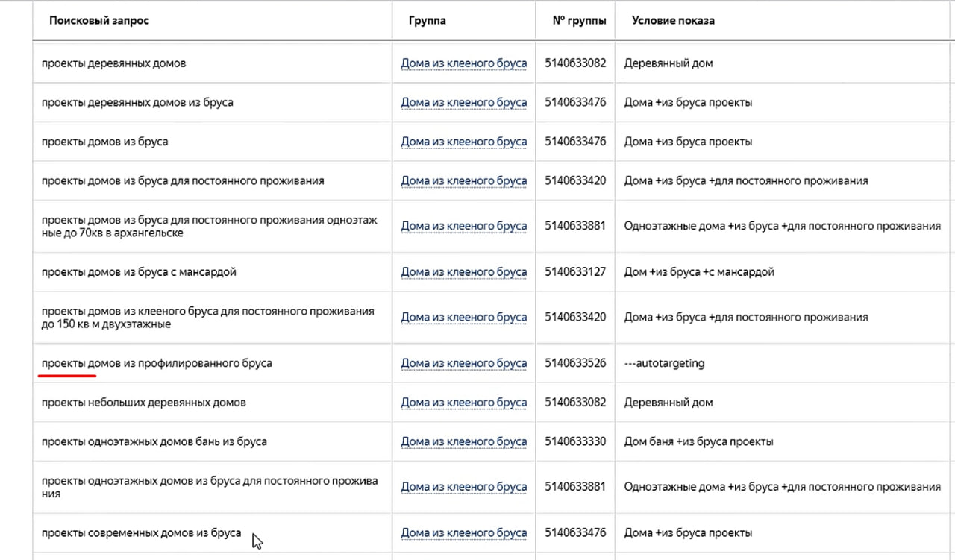
Task: Open group link in 'профилированного бруса' query row
Action: click(x=463, y=364)
